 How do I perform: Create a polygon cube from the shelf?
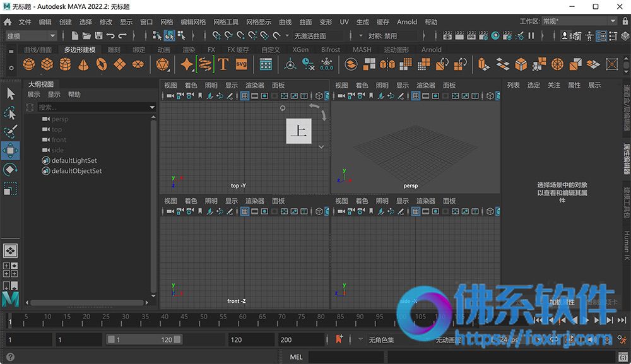point(47,64)
